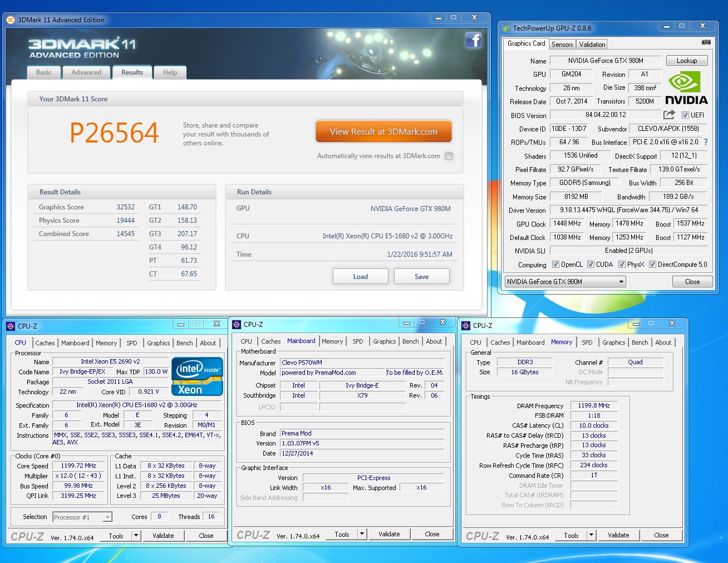
Task: Click View Result at 3DMark.com button
Action: pyautogui.click(x=383, y=132)
